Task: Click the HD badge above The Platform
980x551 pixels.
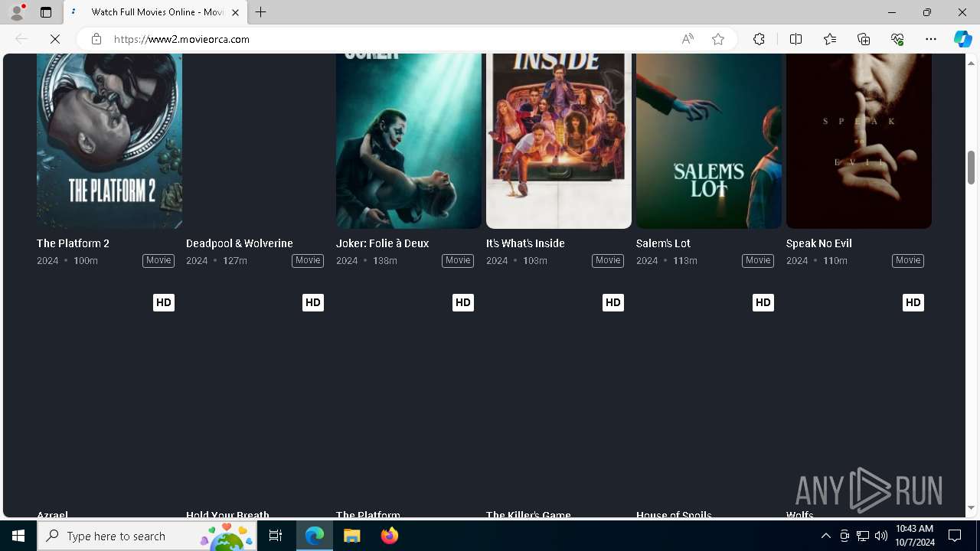Action: pos(463,303)
